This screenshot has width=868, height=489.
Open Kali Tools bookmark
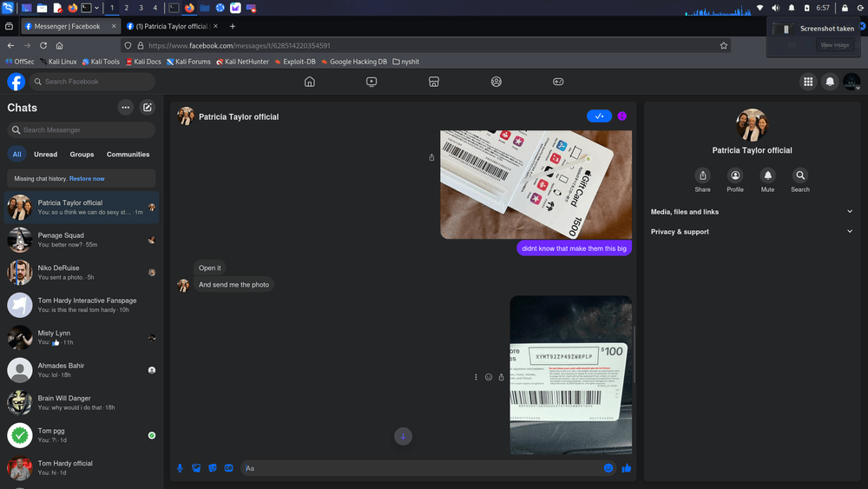[x=101, y=62]
